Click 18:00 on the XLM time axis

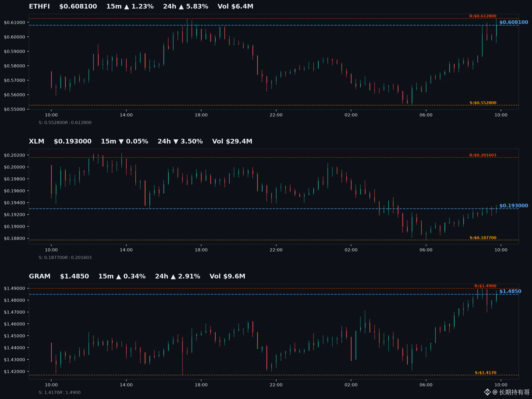coord(201,250)
